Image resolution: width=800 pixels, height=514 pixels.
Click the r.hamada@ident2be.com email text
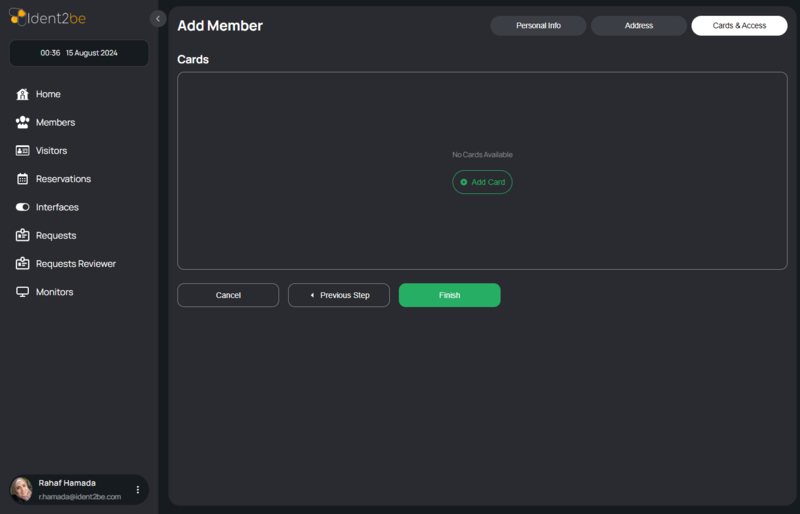tap(80, 497)
